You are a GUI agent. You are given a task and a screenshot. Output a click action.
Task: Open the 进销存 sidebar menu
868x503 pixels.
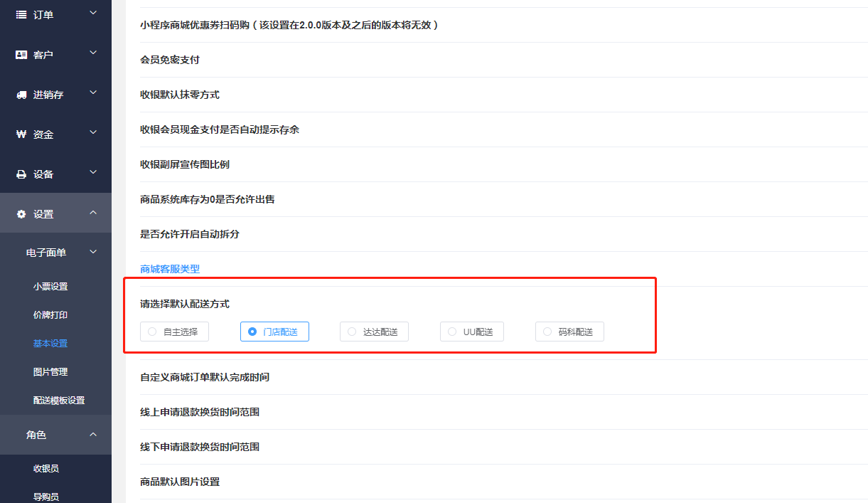[x=55, y=95]
